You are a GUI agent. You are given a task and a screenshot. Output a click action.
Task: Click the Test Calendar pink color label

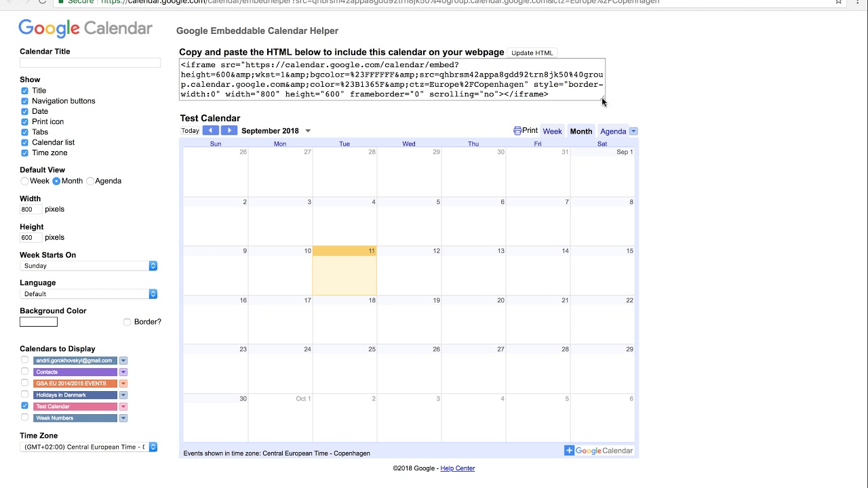click(x=75, y=407)
